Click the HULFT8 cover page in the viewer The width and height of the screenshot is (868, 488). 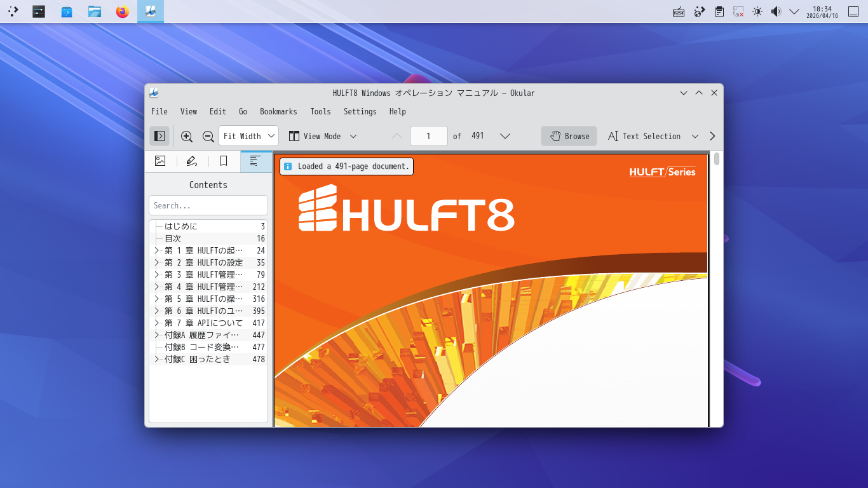[x=491, y=291]
